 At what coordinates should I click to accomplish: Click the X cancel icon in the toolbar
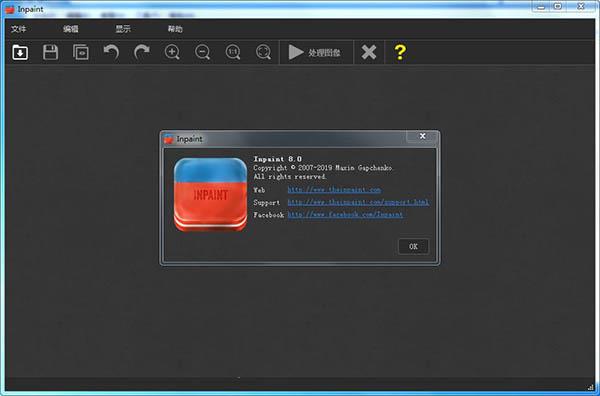coord(369,52)
